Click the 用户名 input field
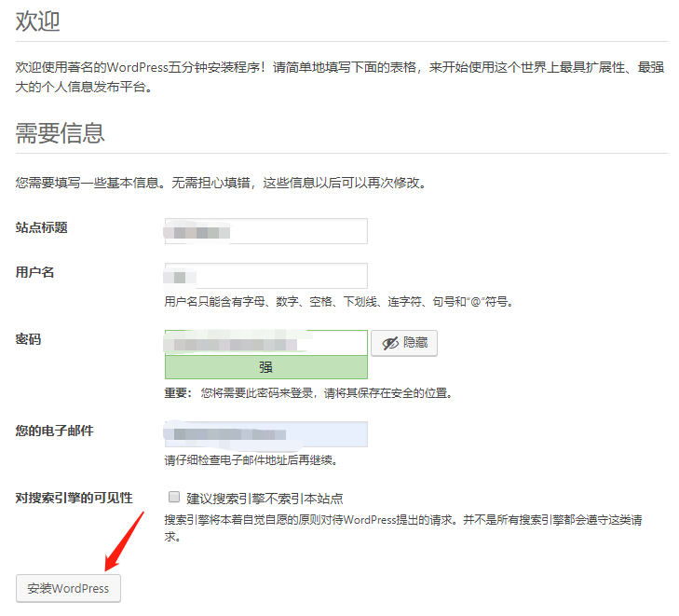The width and height of the screenshot is (679, 616). 265,276
